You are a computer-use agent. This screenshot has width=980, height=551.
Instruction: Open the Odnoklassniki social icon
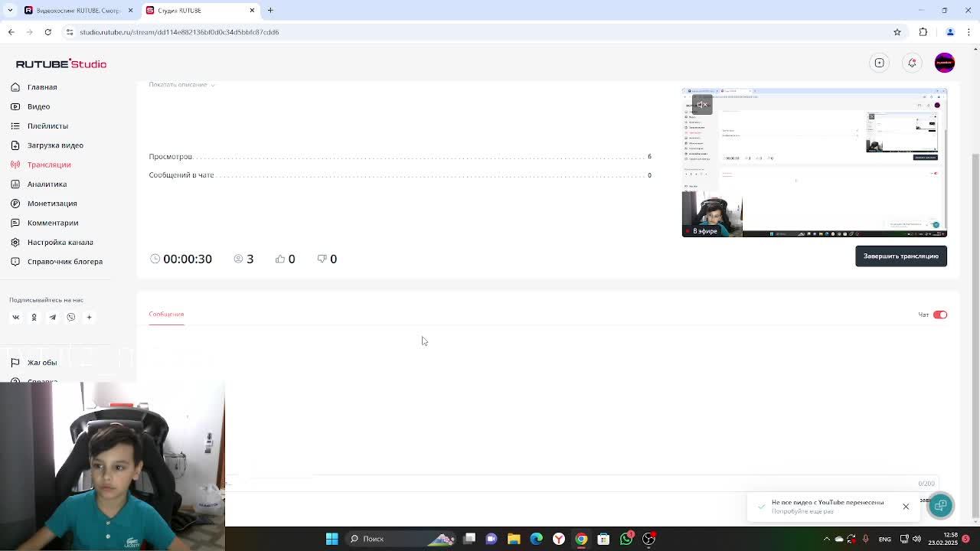click(34, 317)
